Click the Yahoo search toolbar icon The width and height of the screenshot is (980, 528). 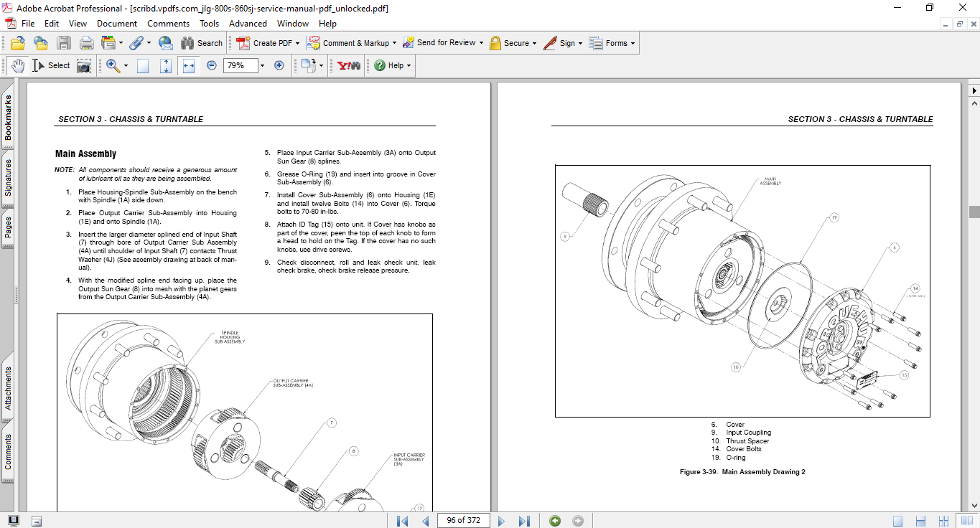(x=349, y=65)
